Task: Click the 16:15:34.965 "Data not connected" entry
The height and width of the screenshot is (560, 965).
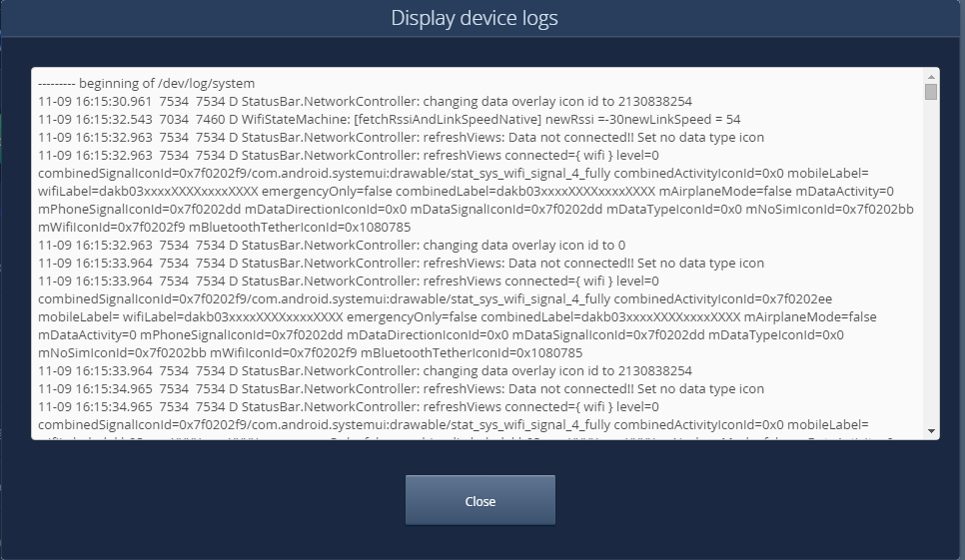Action: pyautogui.click(x=402, y=388)
